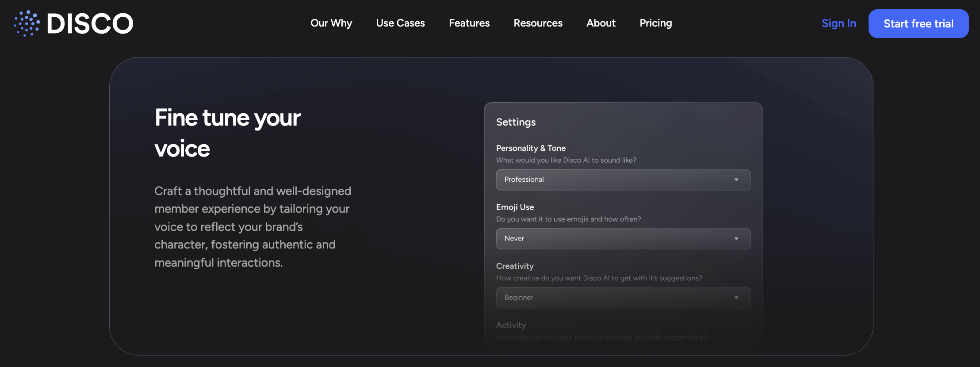The height and width of the screenshot is (367, 980).
Task: Click the Sign In link
Action: click(839, 23)
